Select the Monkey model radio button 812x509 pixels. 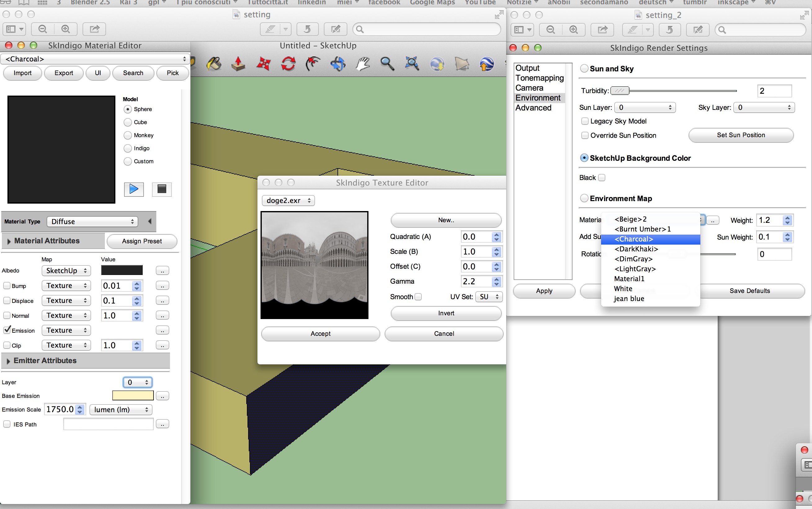click(127, 135)
